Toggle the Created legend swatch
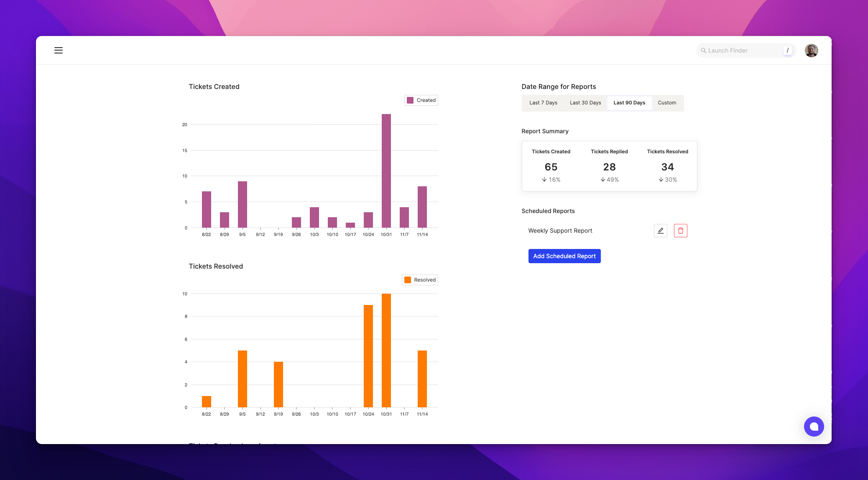This screenshot has width=868, height=480. pos(410,100)
